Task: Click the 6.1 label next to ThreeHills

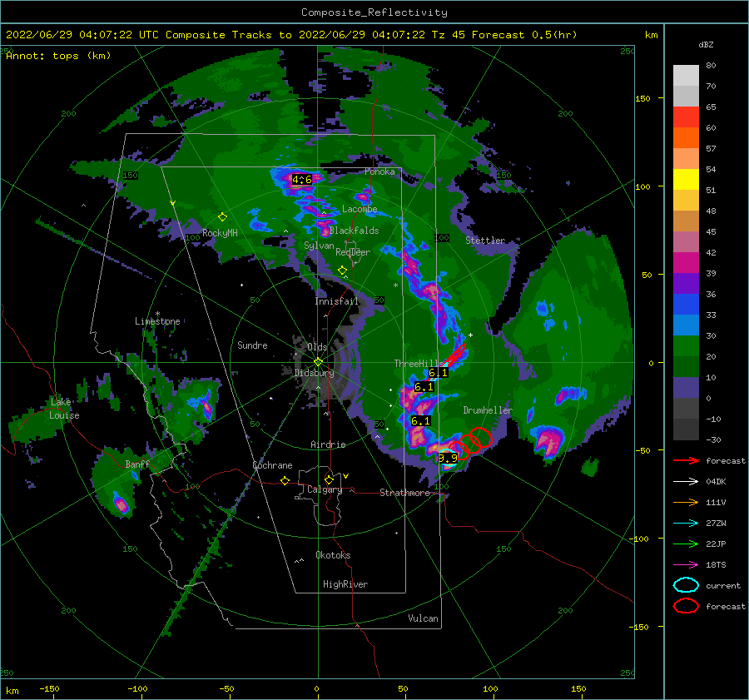Action: pos(438,372)
